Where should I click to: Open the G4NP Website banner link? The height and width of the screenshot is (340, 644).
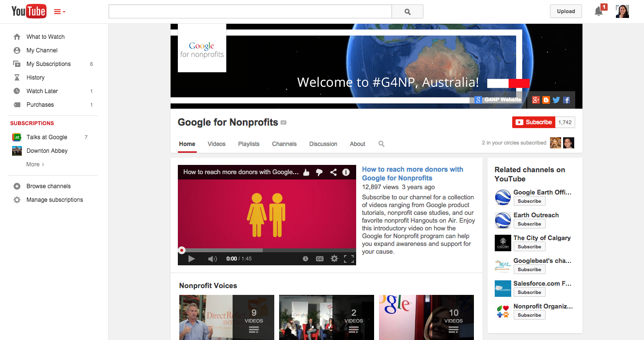[498, 100]
